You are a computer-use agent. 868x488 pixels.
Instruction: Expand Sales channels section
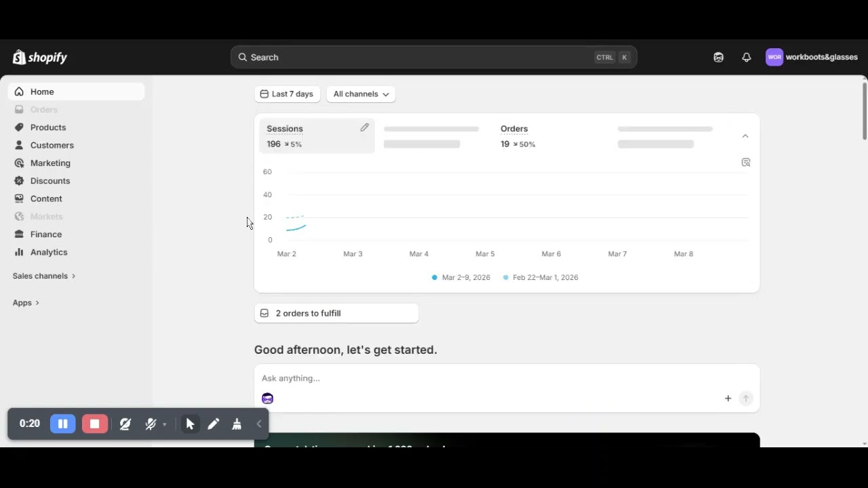click(x=44, y=276)
